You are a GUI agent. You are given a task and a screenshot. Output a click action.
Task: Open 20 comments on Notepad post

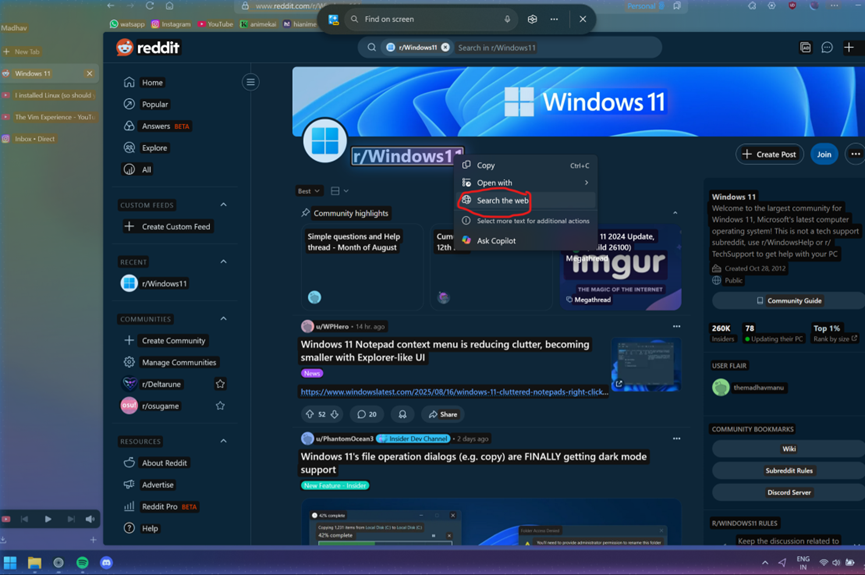(x=367, y=414)
